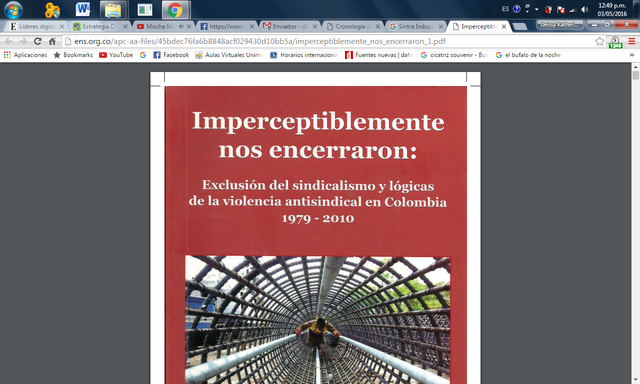Open the Aulas Virtuales bookmark
Screen dimensions: 640x384
229,55
